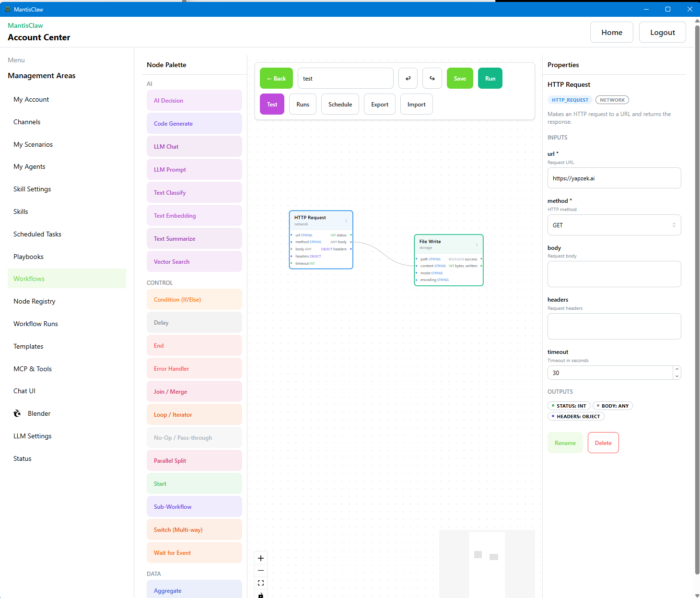Rename the HTTP Request node
The height and width of the screenshot is (598, 700).
tap(565, 443)
